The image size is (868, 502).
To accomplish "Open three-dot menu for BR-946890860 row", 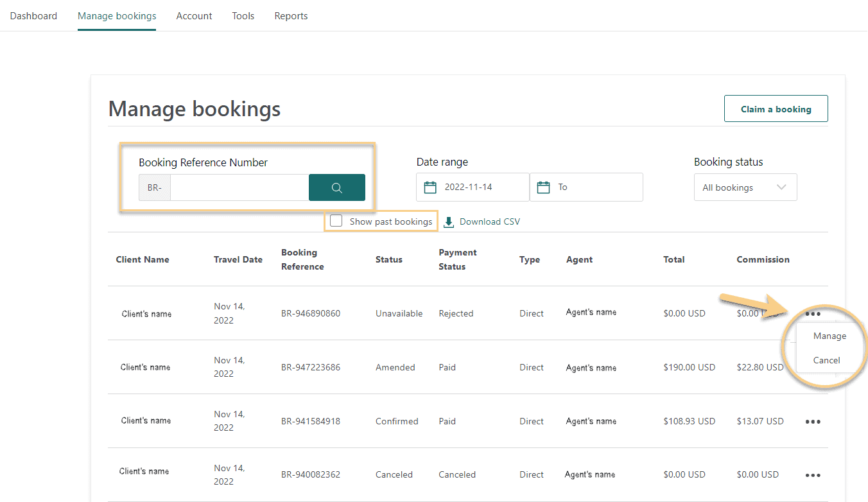I will click(813, 314).
